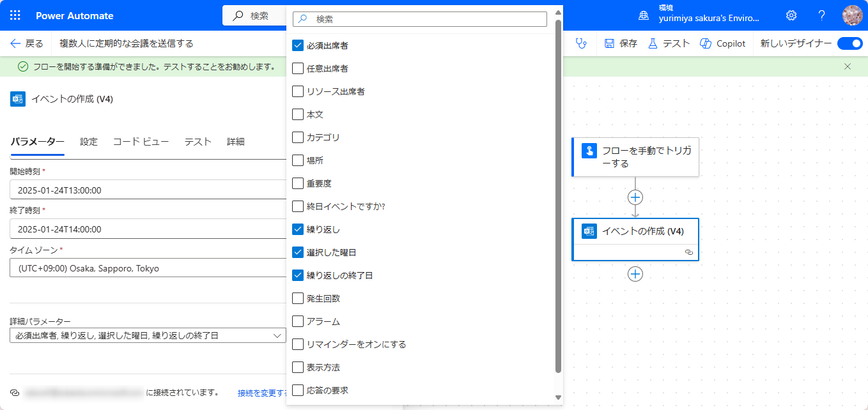Click the connection icon at panel bottom
This screenshot has height=410, width=868.
[x=15, y=392]
